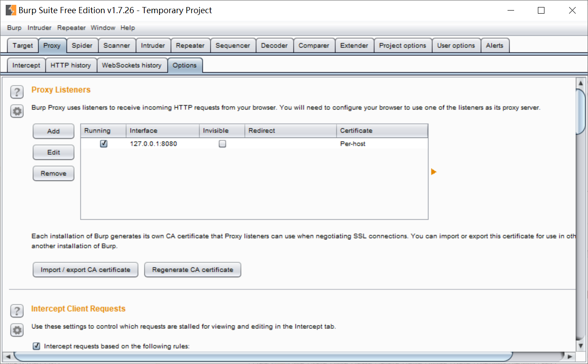Image resolution: width=588 pixels, height=364 pixels.
Task: Open the Extender tab
Action: coord(354,45)
